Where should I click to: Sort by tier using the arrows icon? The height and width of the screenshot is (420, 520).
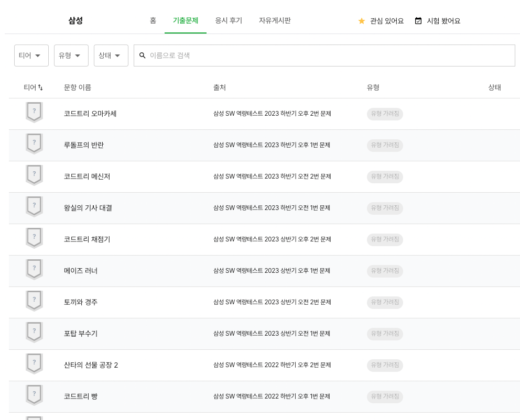[x=40, y=87]
